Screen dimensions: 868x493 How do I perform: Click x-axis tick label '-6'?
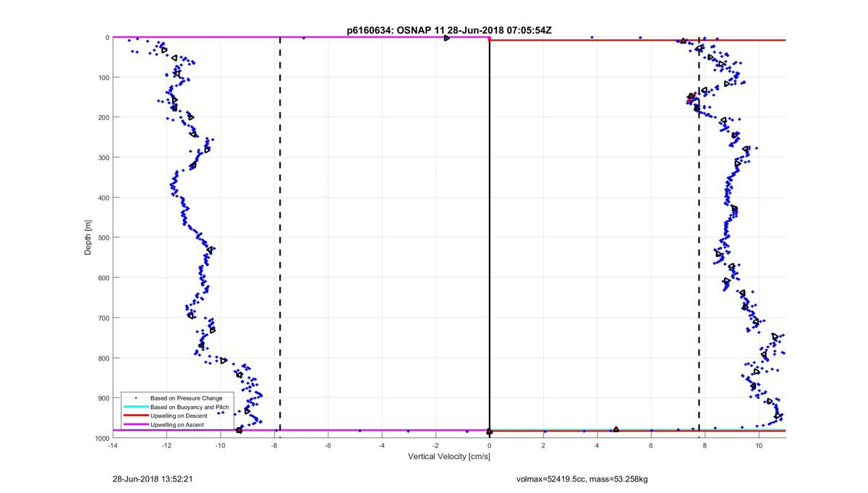(x=328, y=446)
